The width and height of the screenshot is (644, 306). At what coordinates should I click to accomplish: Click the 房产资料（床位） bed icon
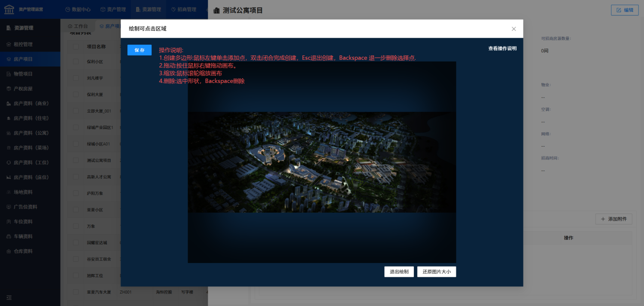(x=9, y=177)
